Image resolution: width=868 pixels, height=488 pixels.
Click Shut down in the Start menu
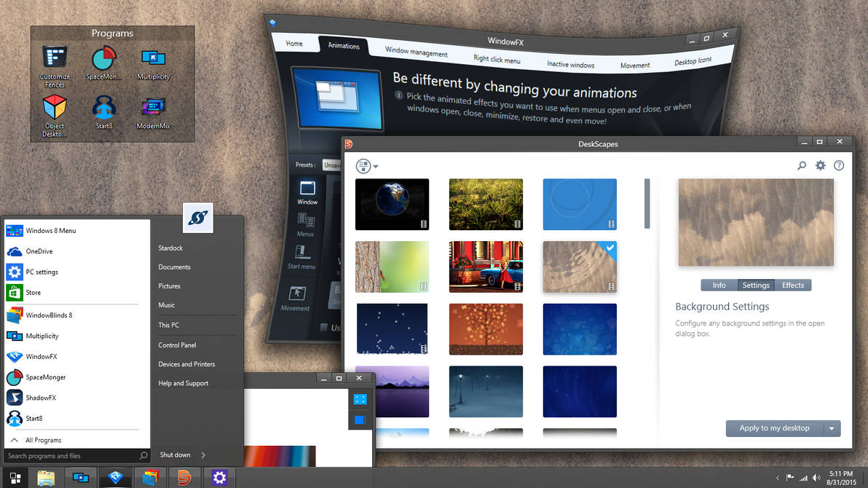coord(175,454)
